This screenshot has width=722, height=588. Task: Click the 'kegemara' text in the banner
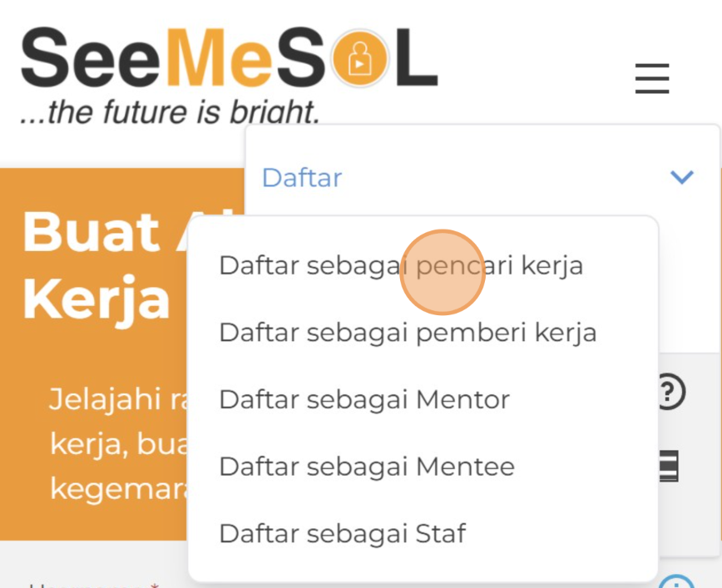(x=116, y=487)
